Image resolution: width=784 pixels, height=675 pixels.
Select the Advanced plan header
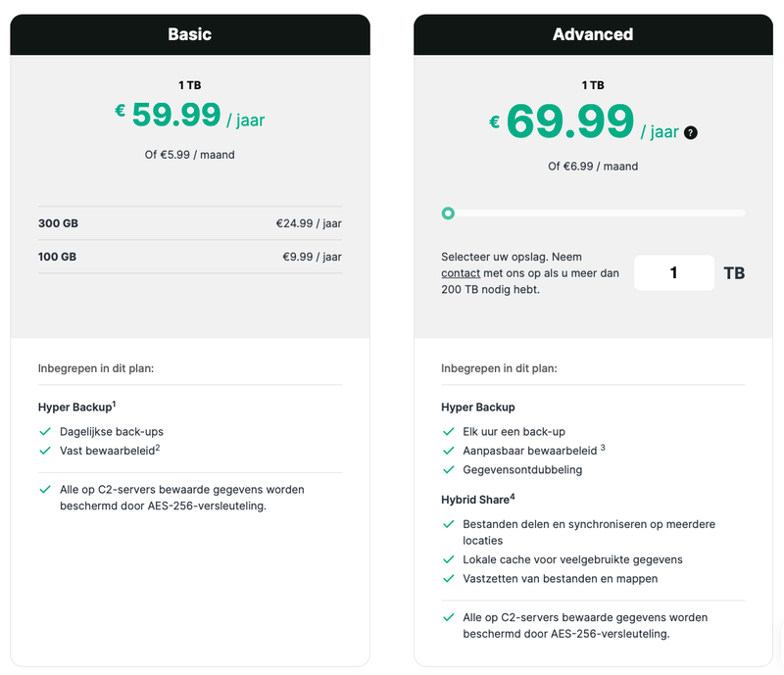593,34
